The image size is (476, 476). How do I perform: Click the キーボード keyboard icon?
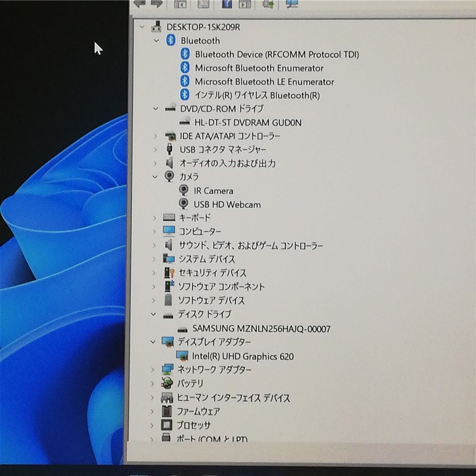(169, 217)
